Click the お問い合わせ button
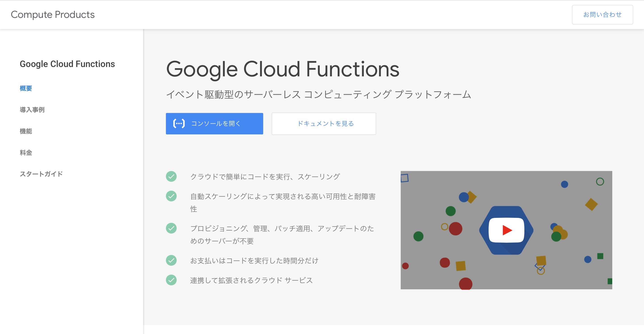 tap(602, 15)
